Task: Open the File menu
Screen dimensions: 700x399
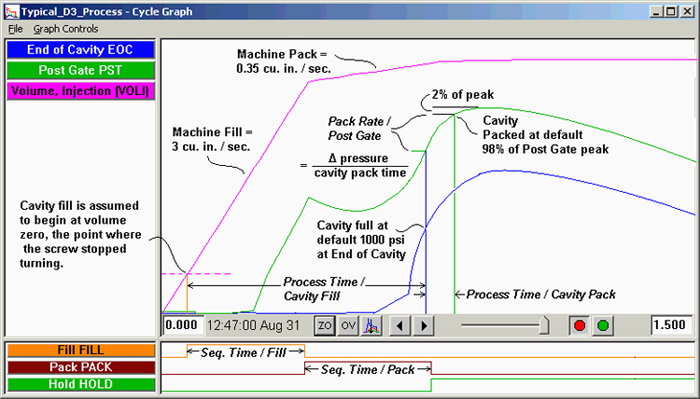Action: pos(15,29)
